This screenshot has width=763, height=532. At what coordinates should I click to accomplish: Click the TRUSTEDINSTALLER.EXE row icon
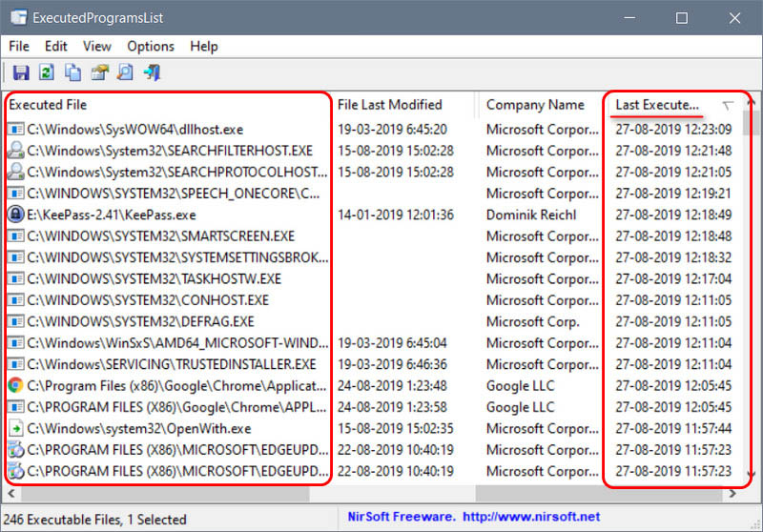click(x=15, y=364)
